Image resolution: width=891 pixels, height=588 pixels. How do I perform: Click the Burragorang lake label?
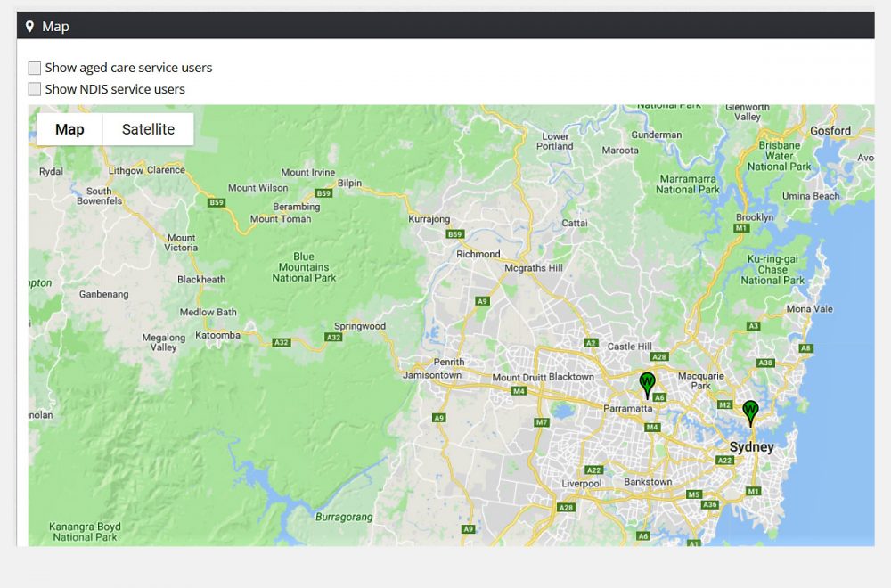(344, 517)
